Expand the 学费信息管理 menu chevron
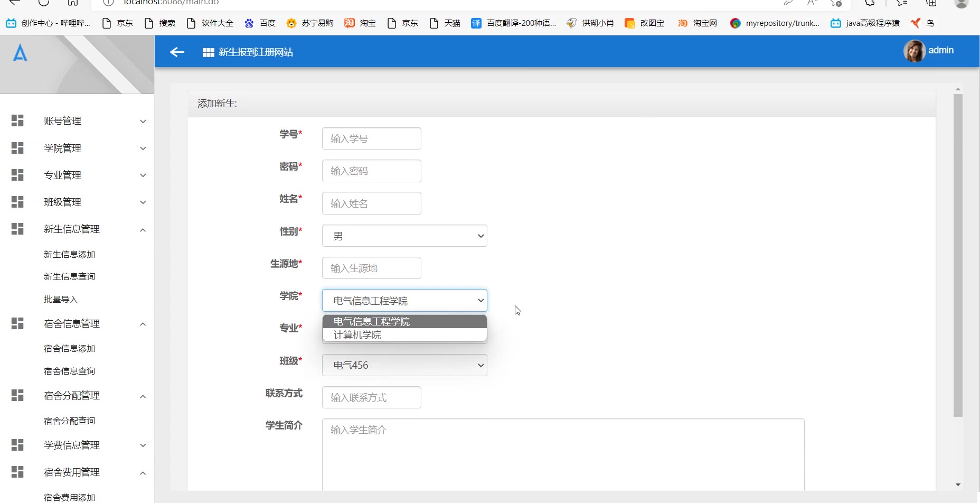 point(143,445)
